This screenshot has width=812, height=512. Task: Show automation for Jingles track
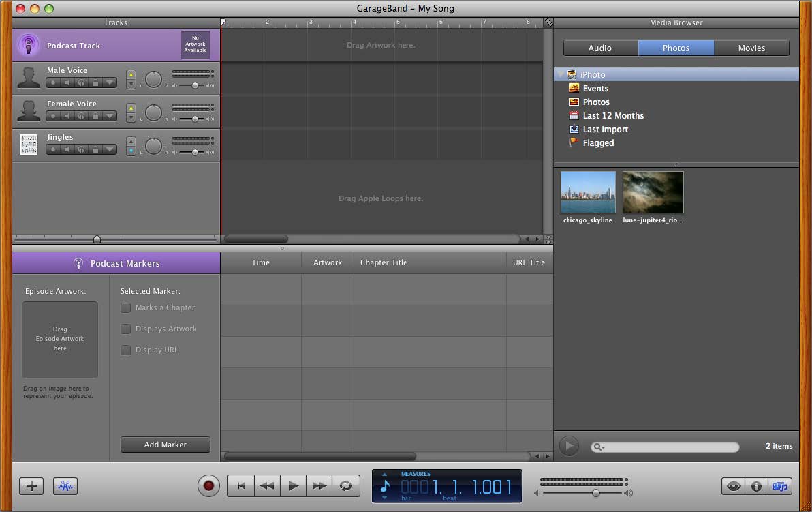pos(109,149)
